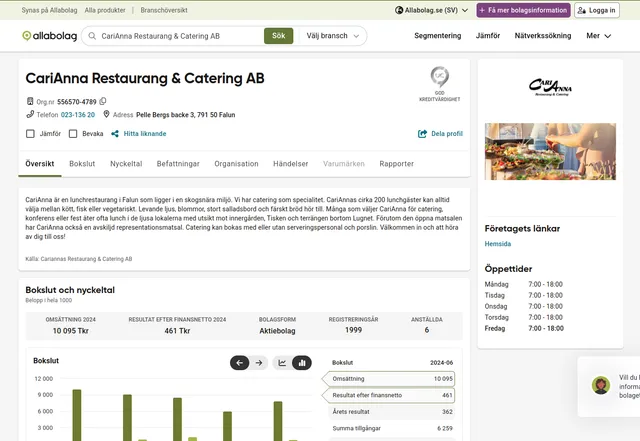Screen dimensions: 640x441
Task: Switch to the Organisation tab
Action: tap(236, 164)
